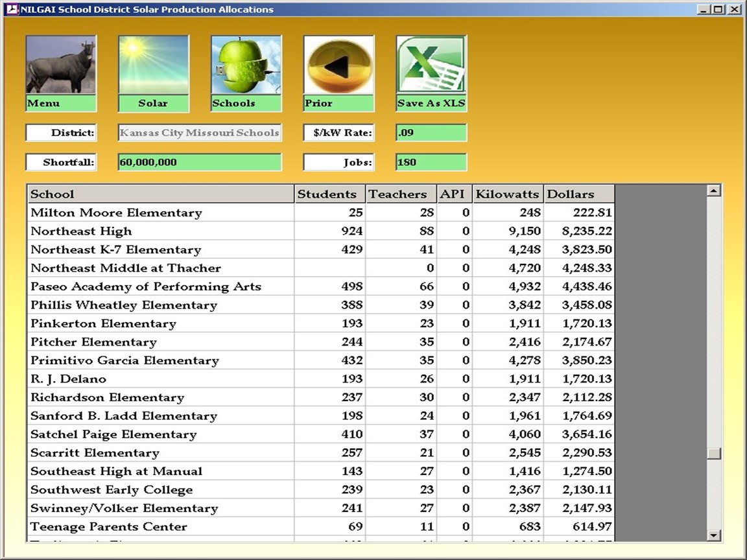Screen dimensions: 747x560
Task: Select Scarritt Elementary
Action: point(320,453)
